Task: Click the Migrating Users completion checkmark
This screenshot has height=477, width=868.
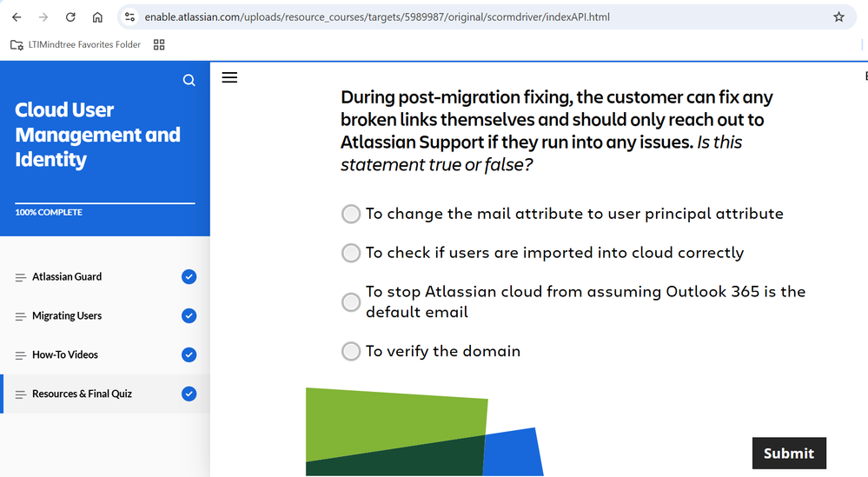Action: click(x=189, y=316)
